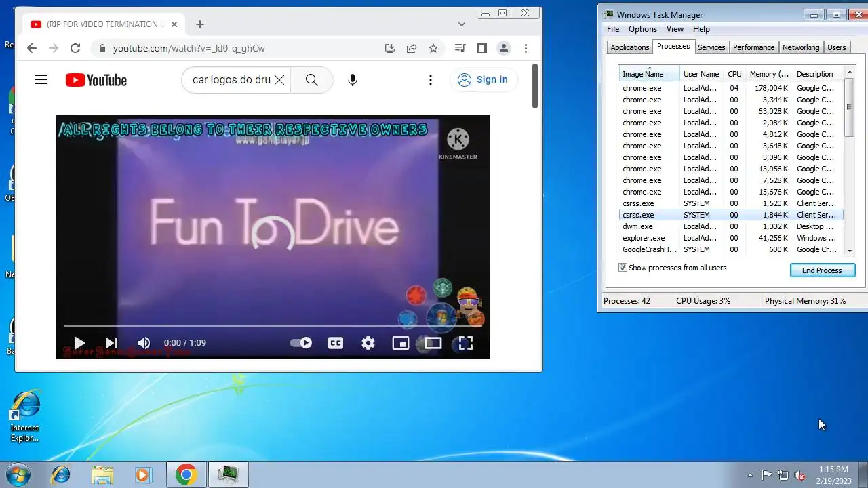Sign in to YouTube

[x=483, y=80]
